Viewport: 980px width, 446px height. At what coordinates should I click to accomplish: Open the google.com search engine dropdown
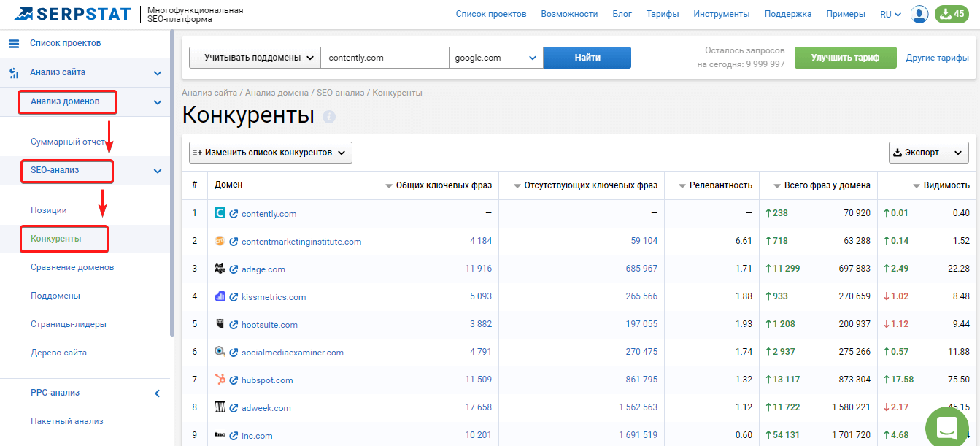point(496,58)
